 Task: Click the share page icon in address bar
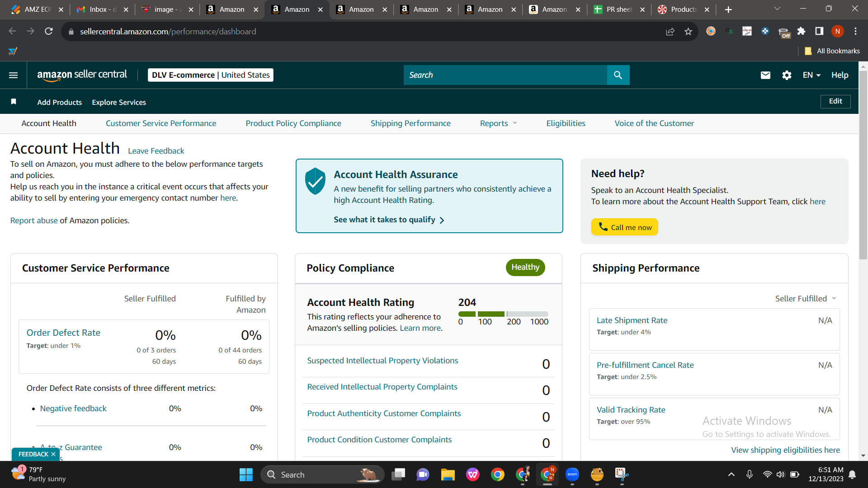[x=670, y=31]
